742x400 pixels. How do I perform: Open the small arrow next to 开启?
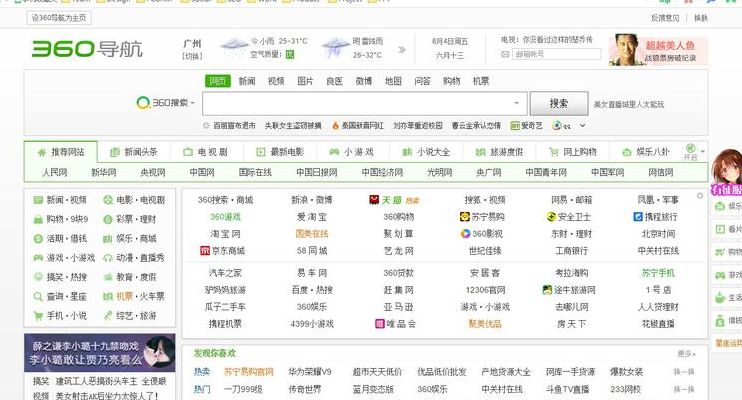point(703,151)
